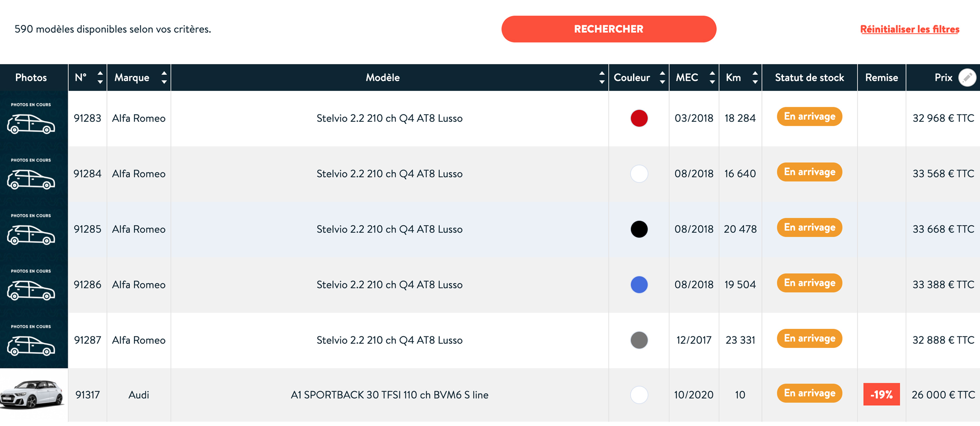Open model A1 SPORTBACK 30 TFSI S line

point(389,395)
